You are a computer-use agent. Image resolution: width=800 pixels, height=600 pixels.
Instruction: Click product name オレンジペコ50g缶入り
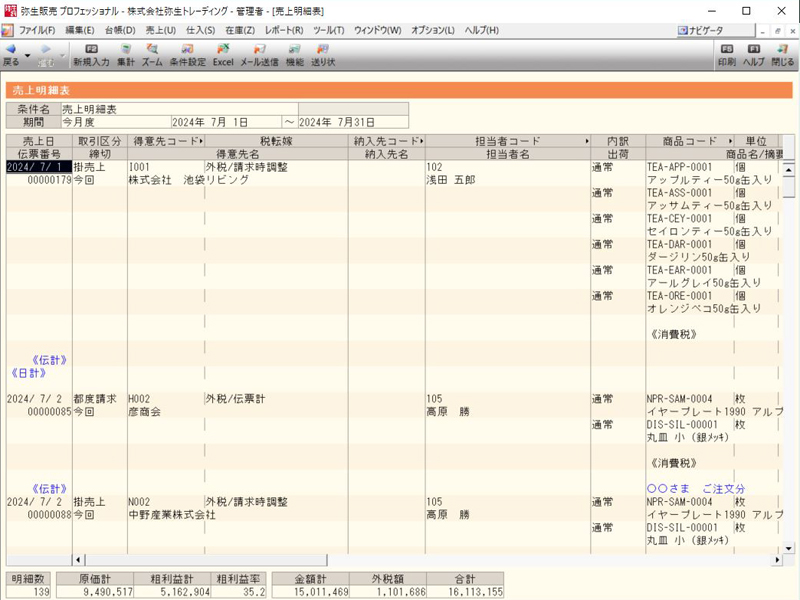[x=704, y=309]
